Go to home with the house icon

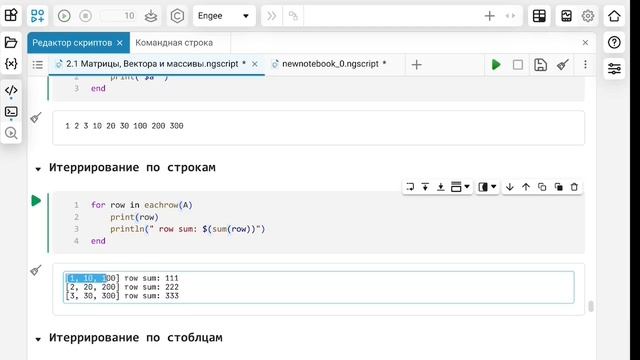[614, 16]
